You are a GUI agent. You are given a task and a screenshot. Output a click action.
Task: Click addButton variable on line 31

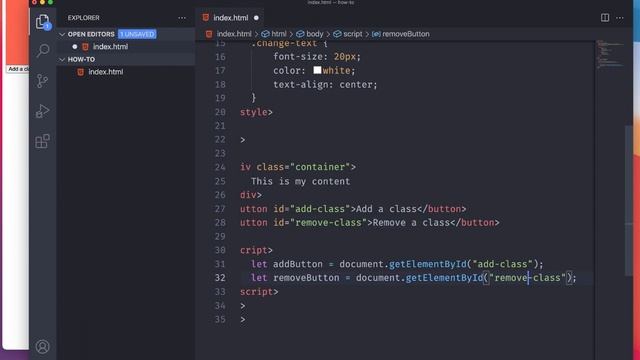point(298,264)
